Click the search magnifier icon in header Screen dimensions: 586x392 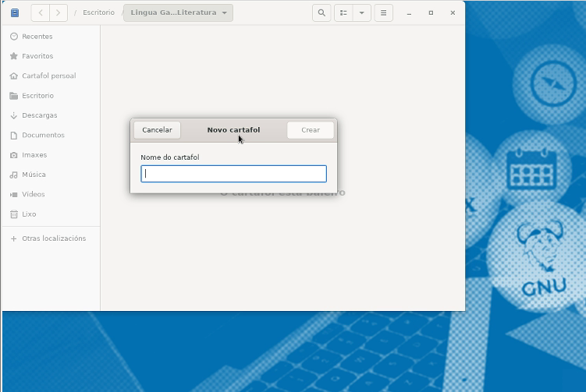(x=321, y=13)
